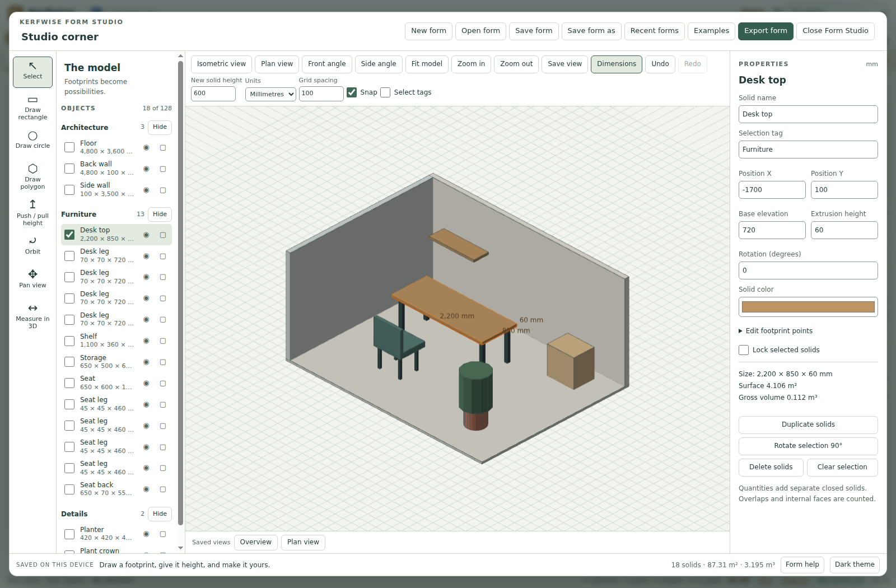Click the circle-dot icon in the Back wall row
The width and height of the screenshot is (896, 588).
[146, 169]
